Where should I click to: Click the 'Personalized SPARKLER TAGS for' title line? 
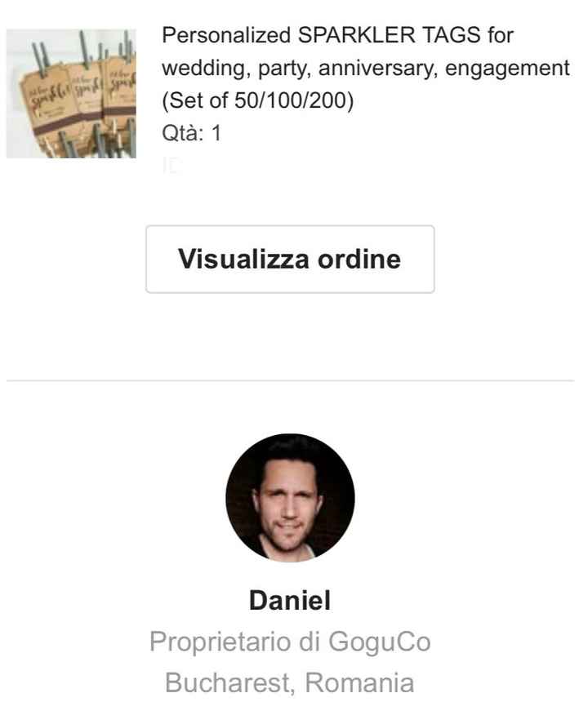[338, 36]
